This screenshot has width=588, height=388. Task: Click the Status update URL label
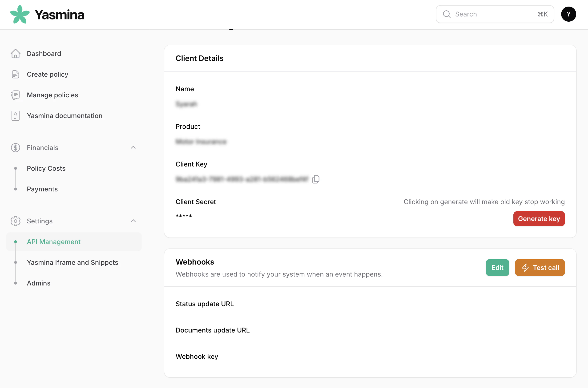[205, 304]
